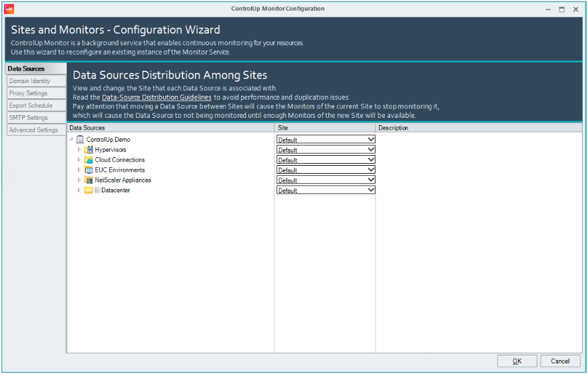The image size is (588, 374).
Task: Click the OK button
Action: [517, 361]
